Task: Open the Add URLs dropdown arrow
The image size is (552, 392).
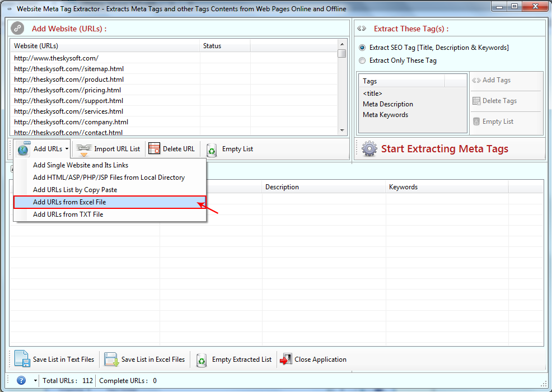Action: tap(67, 149)
